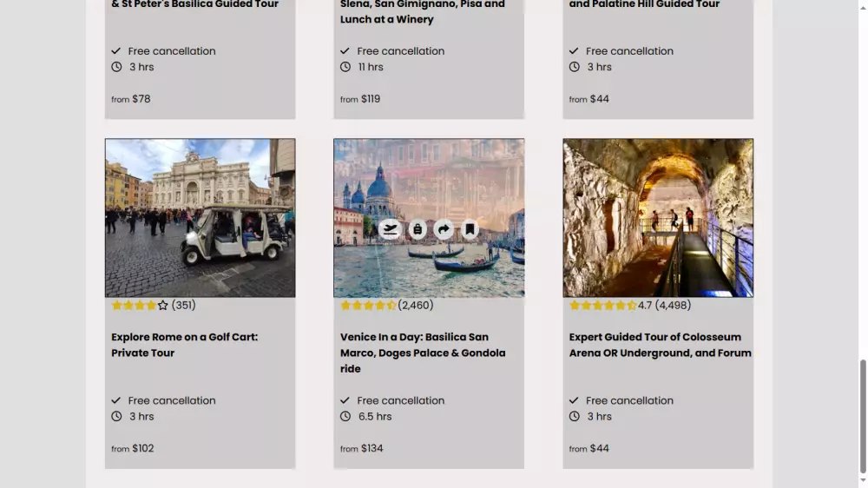
Task: Click the "from $134" price
Action: point(362,448)
